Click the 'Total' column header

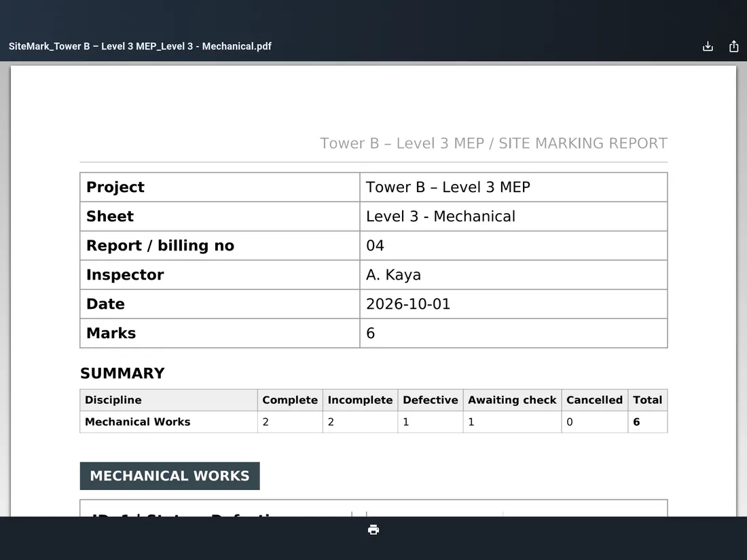point(647,400)
